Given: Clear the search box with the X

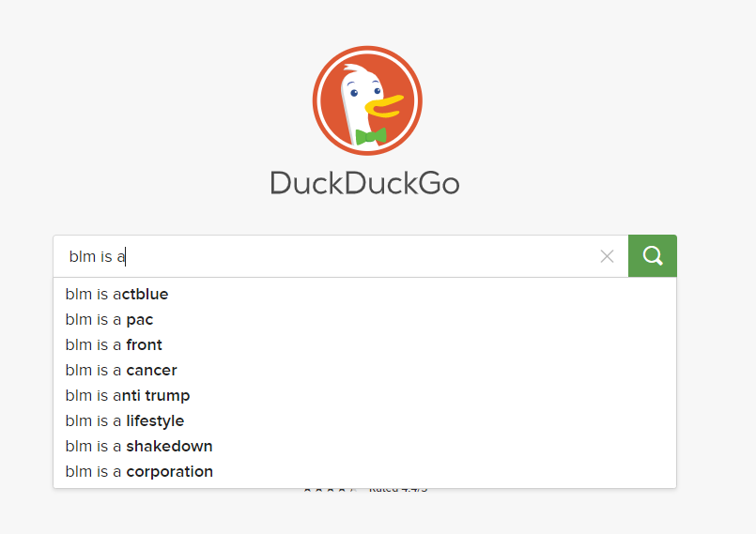Looking at the screenshot, I should point(607,256).
